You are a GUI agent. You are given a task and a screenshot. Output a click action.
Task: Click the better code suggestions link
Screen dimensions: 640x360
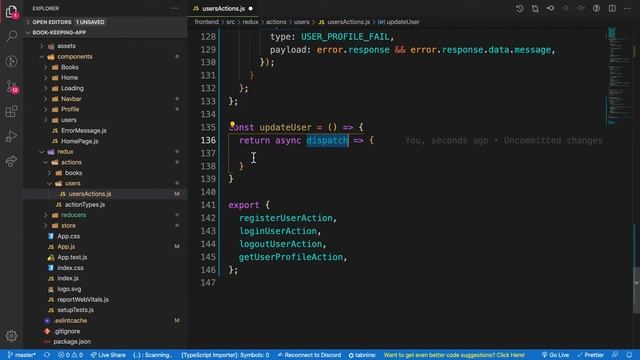point(454,355)
